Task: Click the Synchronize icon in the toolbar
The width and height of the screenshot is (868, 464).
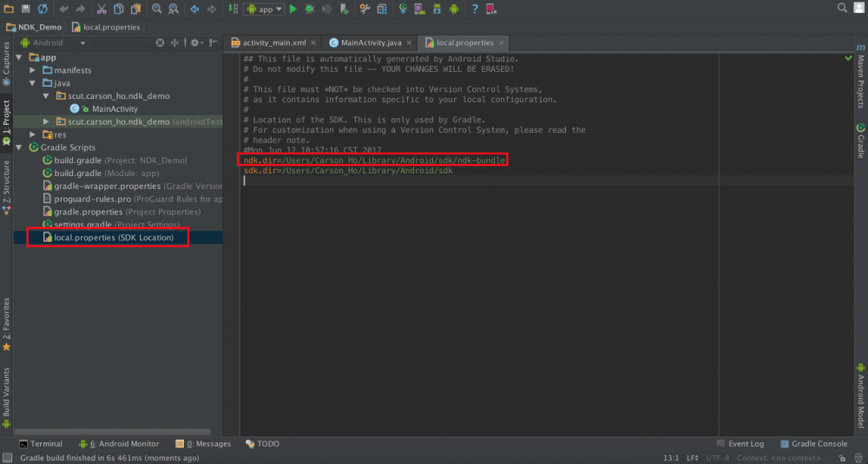Action: click(x=43, y=9)
